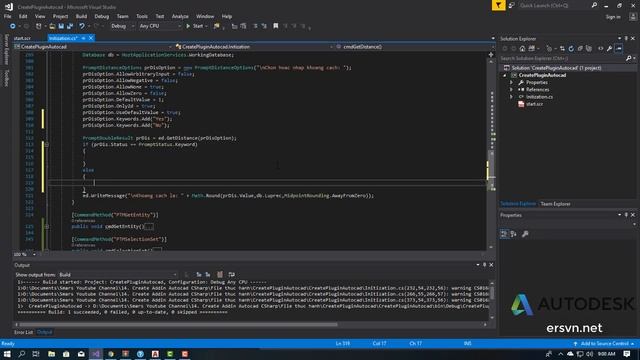Screen dimensions: 640x360
Task: Click the Comment selected lines icon
Action: (255, 26)
